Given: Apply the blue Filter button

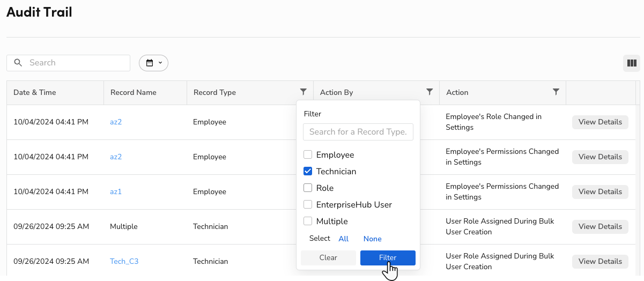Looking at the screenshot, I should [388, 257].
